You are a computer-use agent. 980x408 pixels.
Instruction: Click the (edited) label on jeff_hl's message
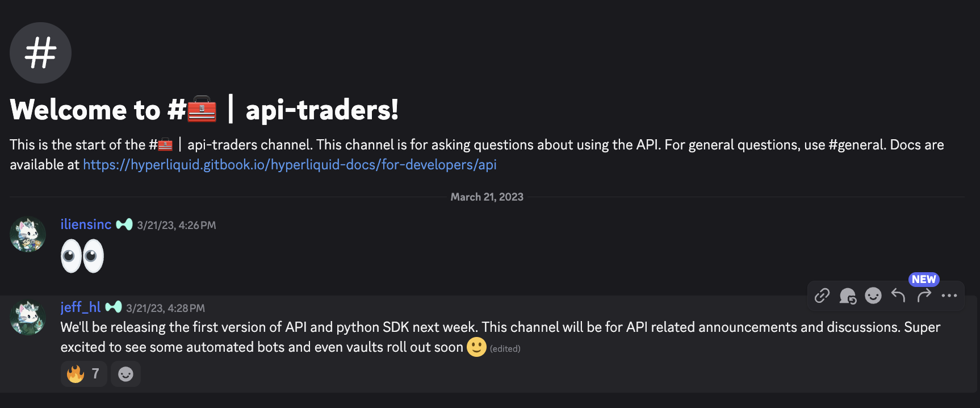pyautogui.click(x=504, y=348)
